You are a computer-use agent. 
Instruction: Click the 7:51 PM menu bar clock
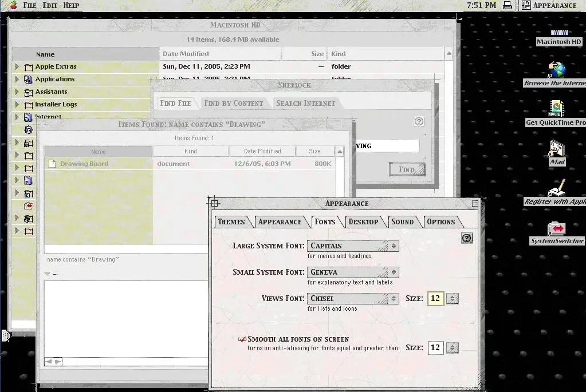pos(481,5)
